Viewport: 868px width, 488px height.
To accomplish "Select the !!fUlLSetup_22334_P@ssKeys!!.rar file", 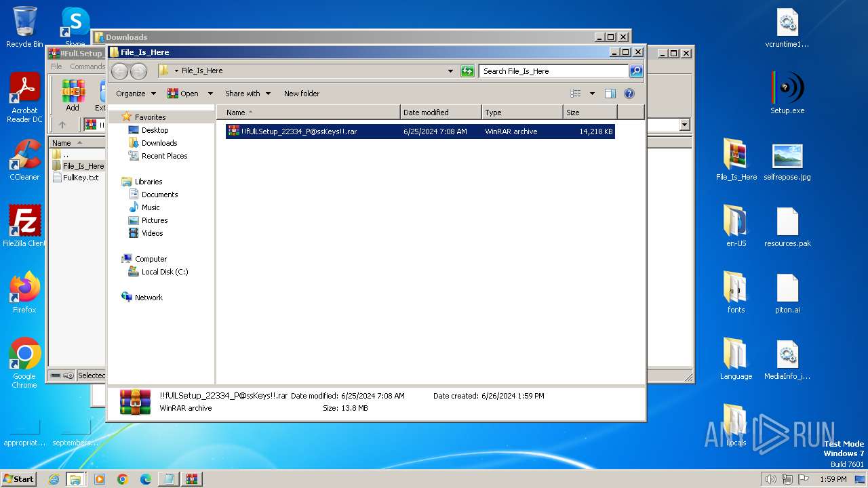I will pyautogui.click(x=420, y=131).
